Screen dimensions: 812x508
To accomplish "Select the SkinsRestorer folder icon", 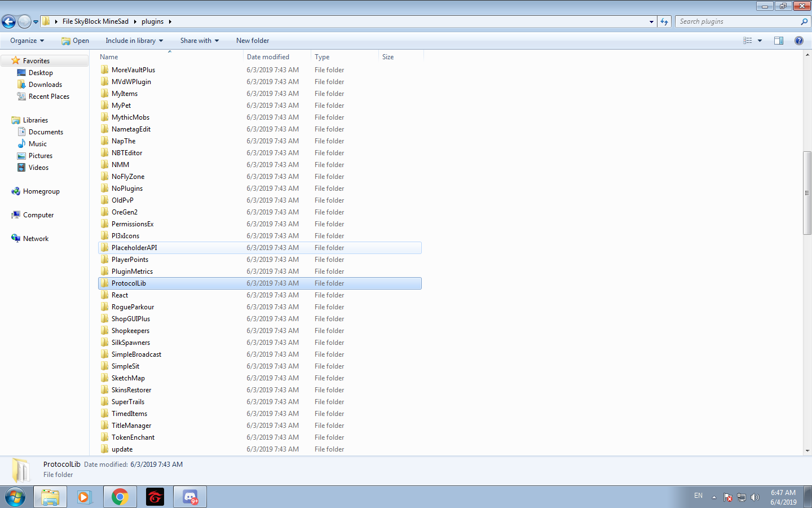I will [x=105, y=389].
